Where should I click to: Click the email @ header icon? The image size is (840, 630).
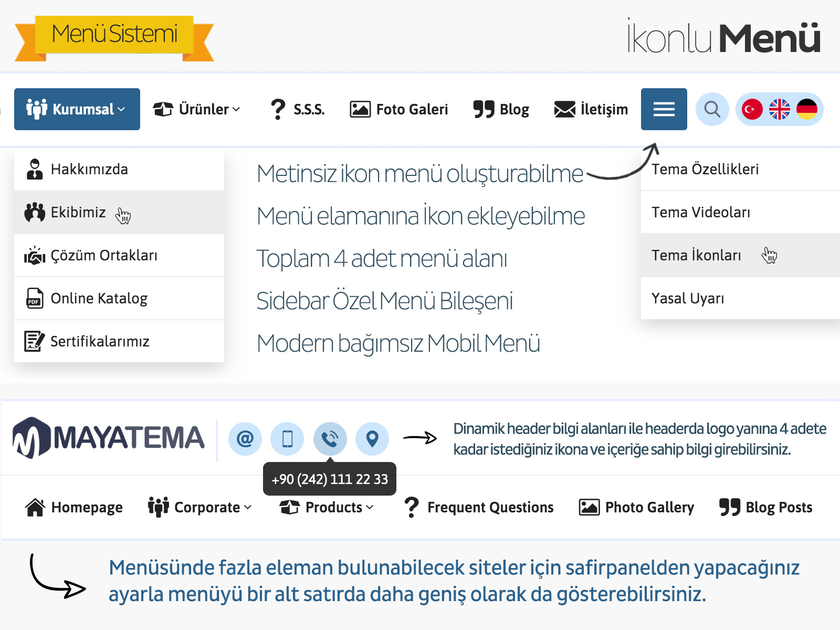[x=245, y=438]
